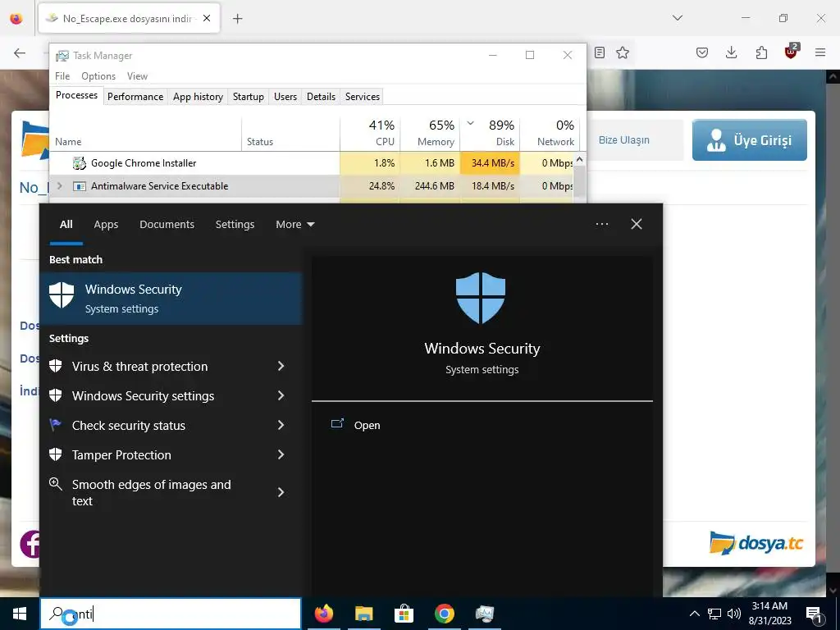Open Firefox hamburger application menu
The height and width of the screenshot is (630, 840).
[820, 52]
